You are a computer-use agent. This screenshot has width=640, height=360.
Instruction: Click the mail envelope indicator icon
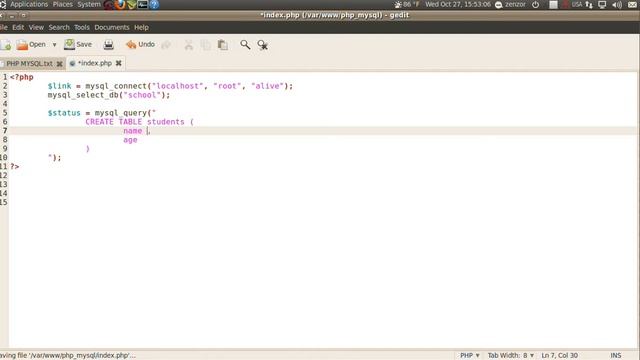click(633, 5)
